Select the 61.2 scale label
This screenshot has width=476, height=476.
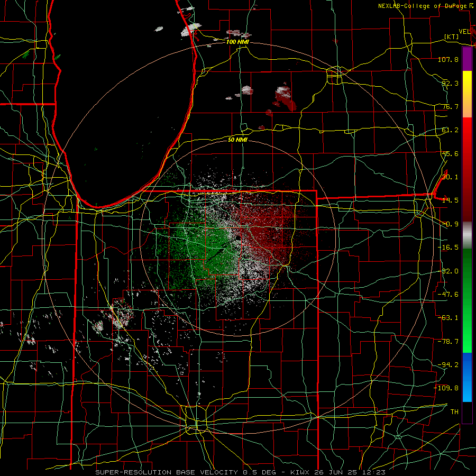pos(450,130)
